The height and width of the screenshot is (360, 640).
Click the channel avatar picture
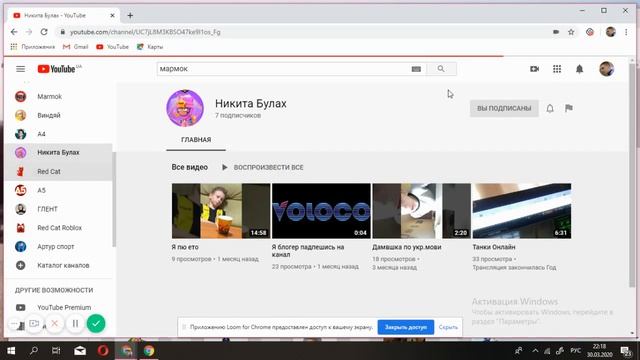click(185, 109)
